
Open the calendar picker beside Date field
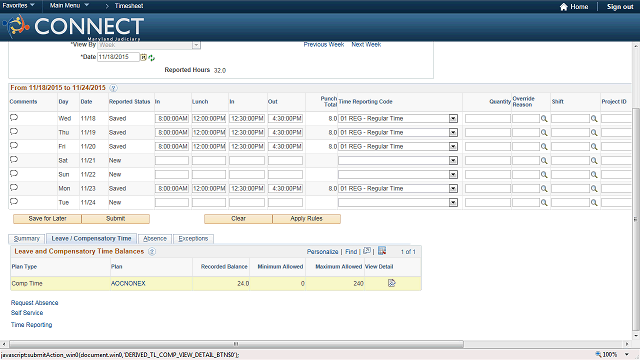(144, 57)
